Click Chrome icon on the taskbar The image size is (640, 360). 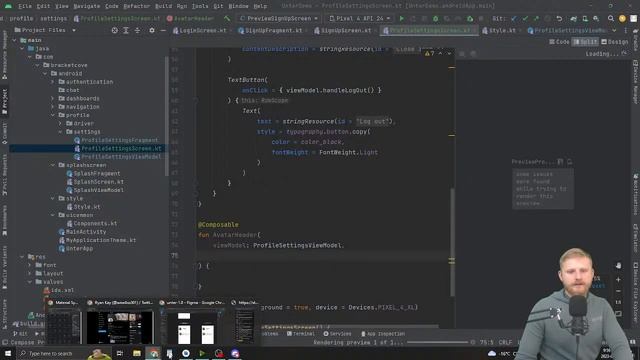coord(153,353)
